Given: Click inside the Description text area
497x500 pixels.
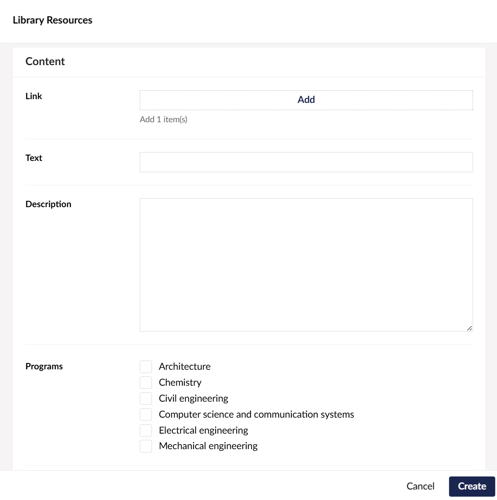Looking at the screenshot, I should point(306,265).
